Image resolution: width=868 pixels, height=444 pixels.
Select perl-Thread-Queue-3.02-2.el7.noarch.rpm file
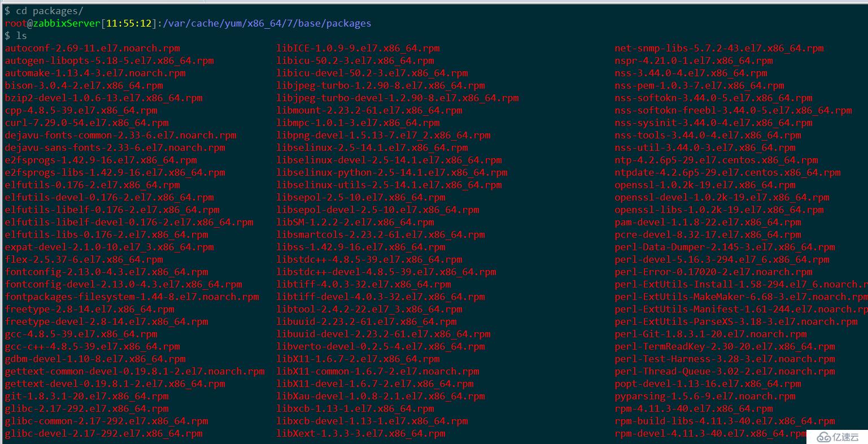[725, 372]
